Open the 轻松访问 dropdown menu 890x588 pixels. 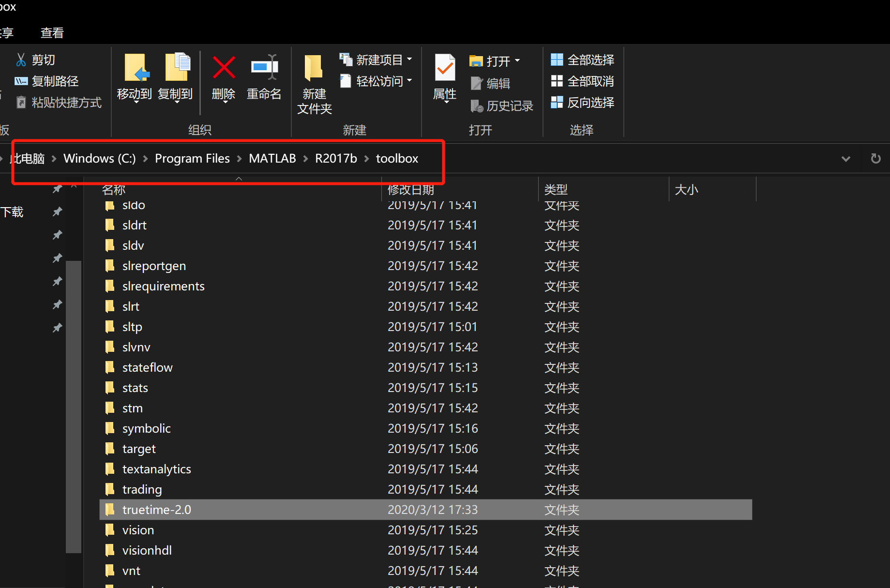(x=409, y=81)
